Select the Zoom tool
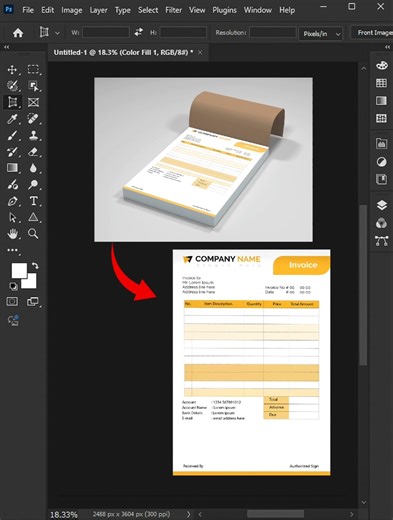The height and width of the screenshot is (520, 393). (33, 234)
